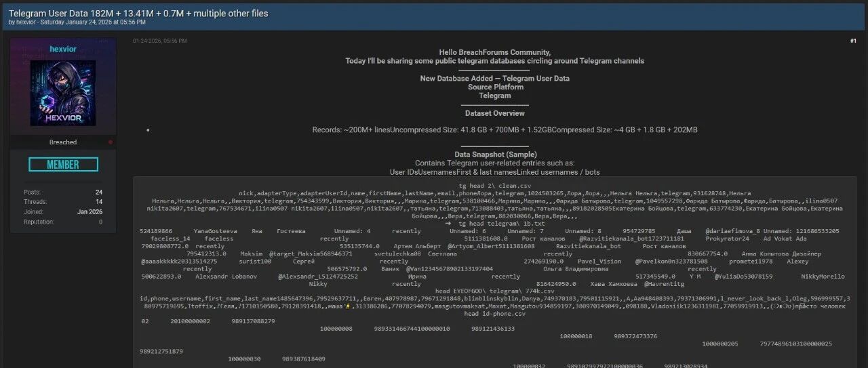Click the Data Snapshot (Sample) heading
The width and height of the screenshot is (868, 368).
click(x=495, y=155)
